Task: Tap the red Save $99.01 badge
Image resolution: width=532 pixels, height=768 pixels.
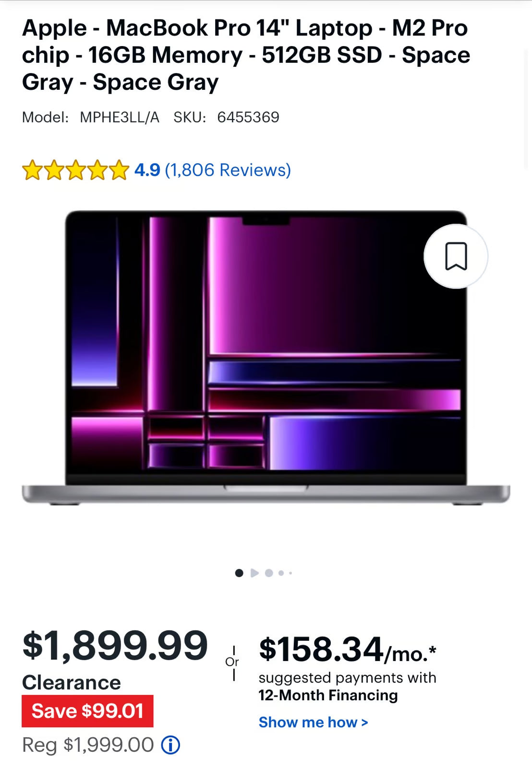Action: pos(87,711)
